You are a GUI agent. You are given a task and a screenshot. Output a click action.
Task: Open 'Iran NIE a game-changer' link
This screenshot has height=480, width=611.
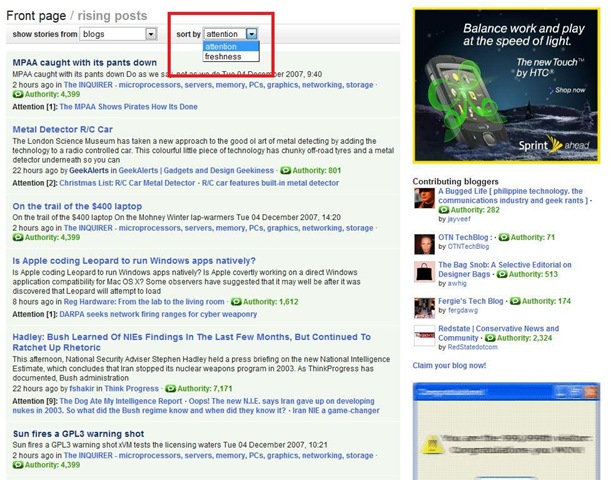[336, 410]
